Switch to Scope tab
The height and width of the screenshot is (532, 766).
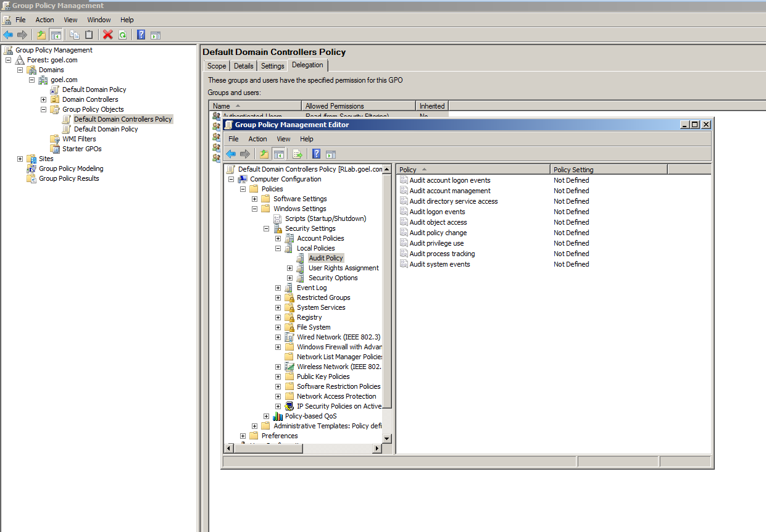coord(217,66)
